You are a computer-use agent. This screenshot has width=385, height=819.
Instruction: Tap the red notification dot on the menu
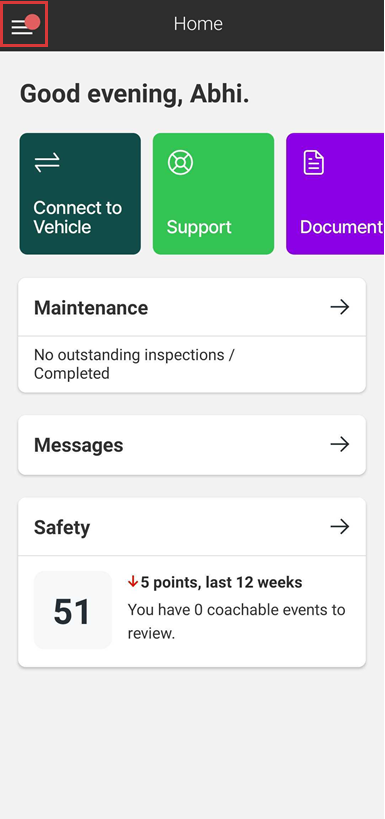pyautogui.click(x=32, y=22)
